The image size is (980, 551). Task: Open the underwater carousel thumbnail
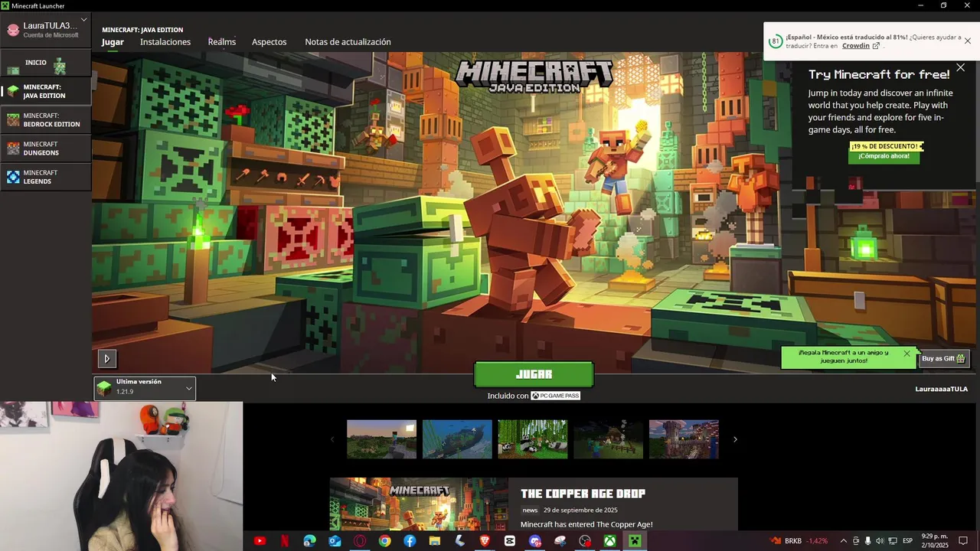(457, 439)
